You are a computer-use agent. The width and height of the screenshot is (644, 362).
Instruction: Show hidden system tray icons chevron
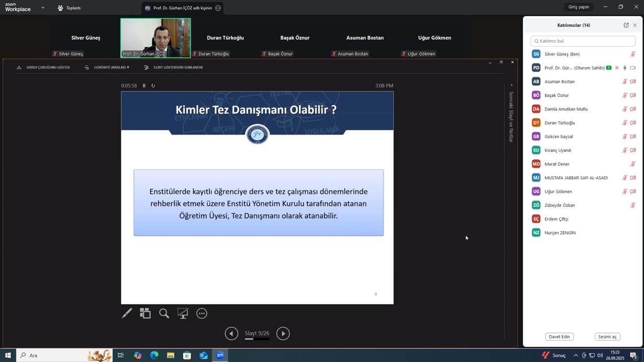575,355
